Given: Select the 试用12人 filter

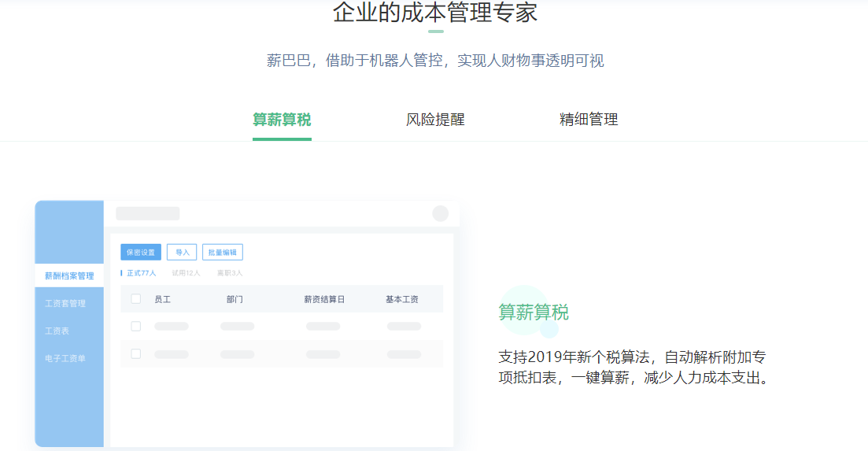Looking at the screenshot, I should 186,273.
